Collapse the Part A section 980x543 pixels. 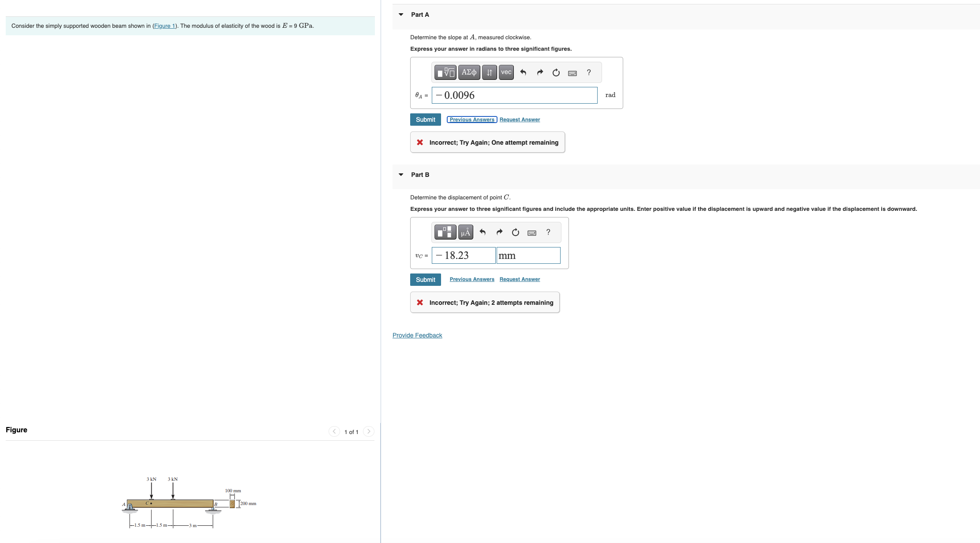click(401, 15)
